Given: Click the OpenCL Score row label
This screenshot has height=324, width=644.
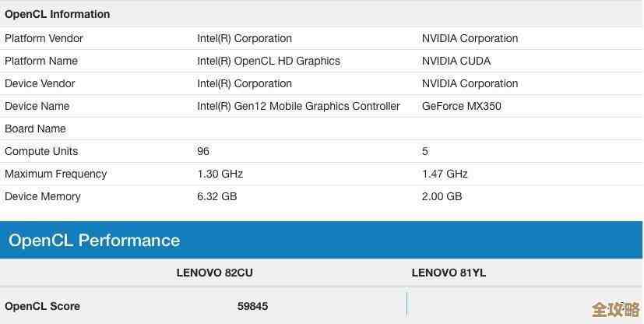Looking at the screenshot, I should [43, 306].
